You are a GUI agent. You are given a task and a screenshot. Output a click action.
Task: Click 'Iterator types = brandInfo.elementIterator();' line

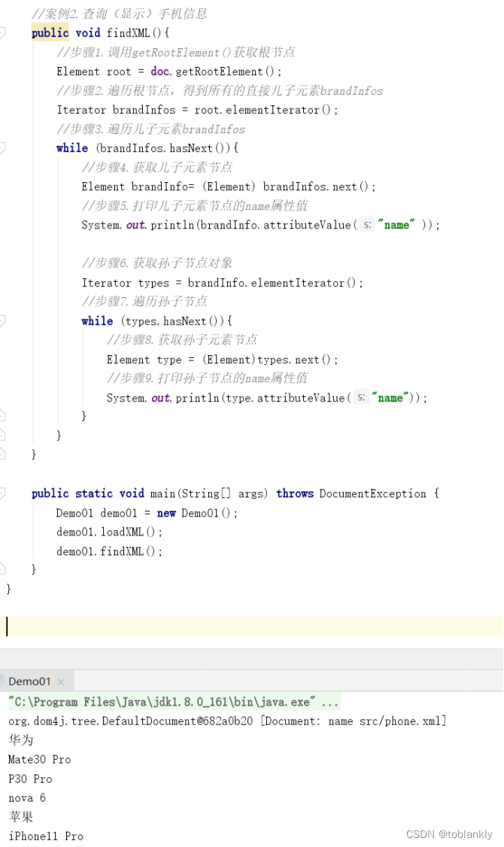pos(222,283)
